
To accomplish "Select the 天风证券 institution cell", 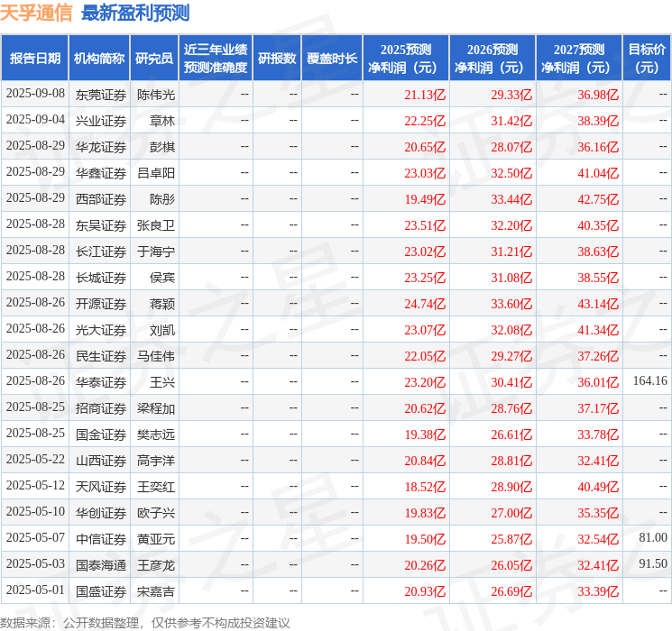I will coord(101,487).
